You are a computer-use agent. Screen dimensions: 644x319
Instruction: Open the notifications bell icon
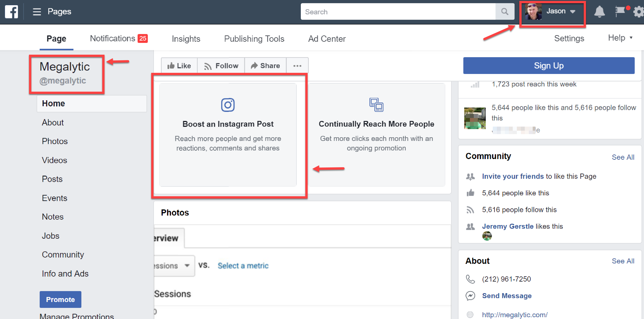pyautogui.click(x=599, y=12)
